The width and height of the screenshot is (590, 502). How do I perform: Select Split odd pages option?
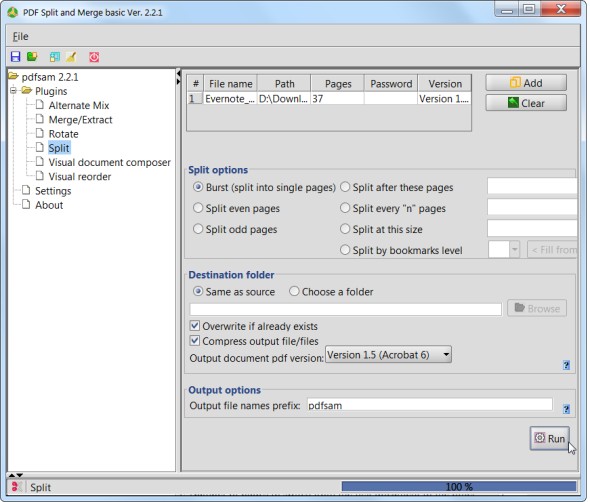[x=198, y=229]
